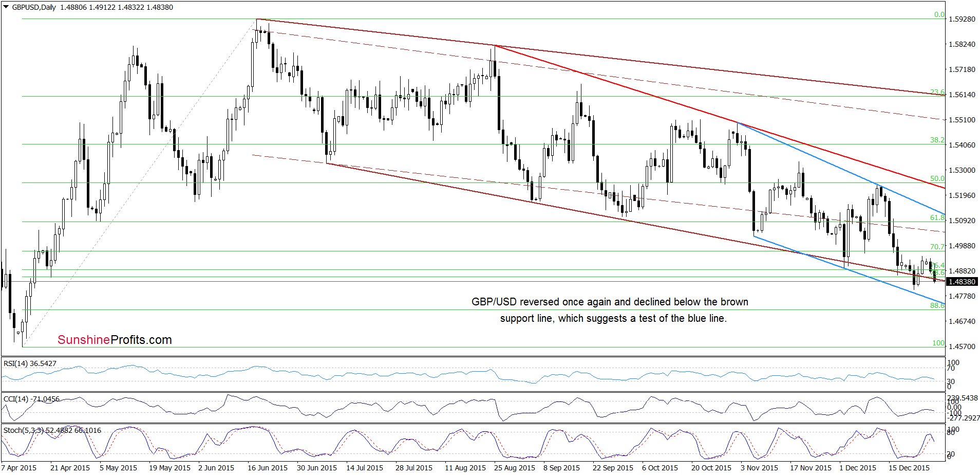Click the 1.53000 price axis label
Screen dimensions: 980x475
coord(962,170)
